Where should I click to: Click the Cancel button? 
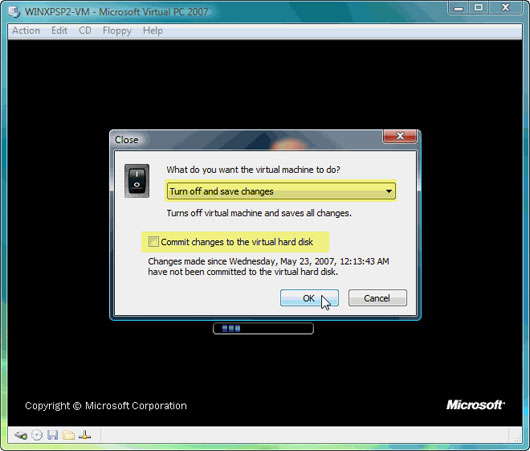click(x=377, y=298)
